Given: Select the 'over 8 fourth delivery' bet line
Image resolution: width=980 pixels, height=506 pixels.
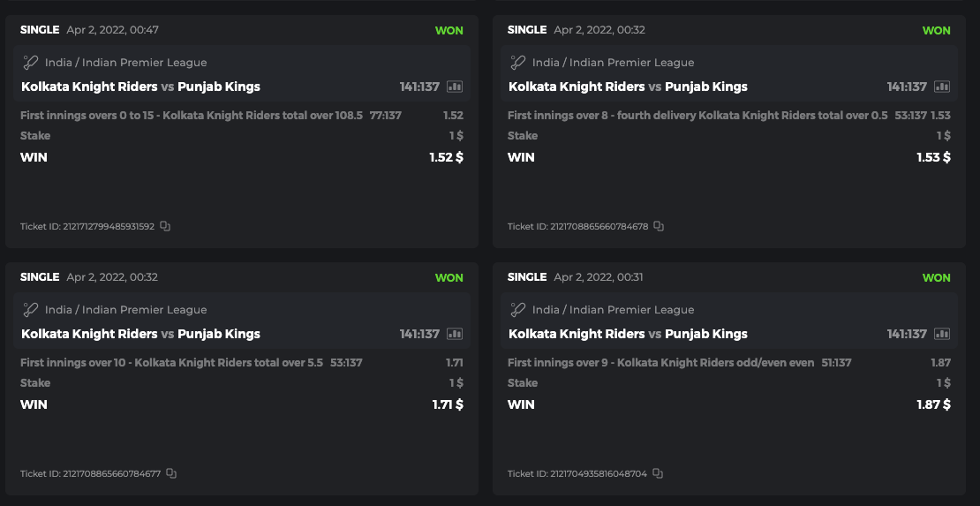Looking at the screenshot, I should pos(697,116).
